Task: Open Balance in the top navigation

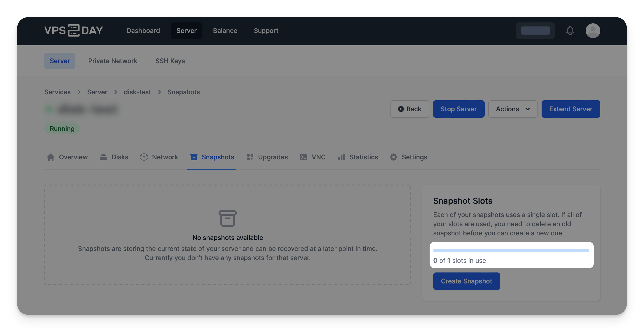Action: pyautogui.click(x=225, y=30)
